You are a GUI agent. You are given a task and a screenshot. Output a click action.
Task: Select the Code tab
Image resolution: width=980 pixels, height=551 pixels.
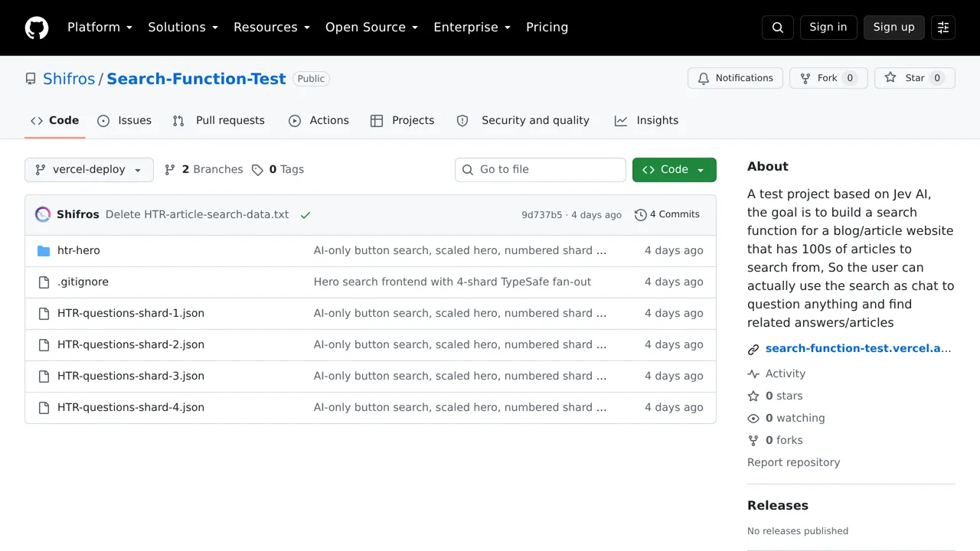click(55, 120)
